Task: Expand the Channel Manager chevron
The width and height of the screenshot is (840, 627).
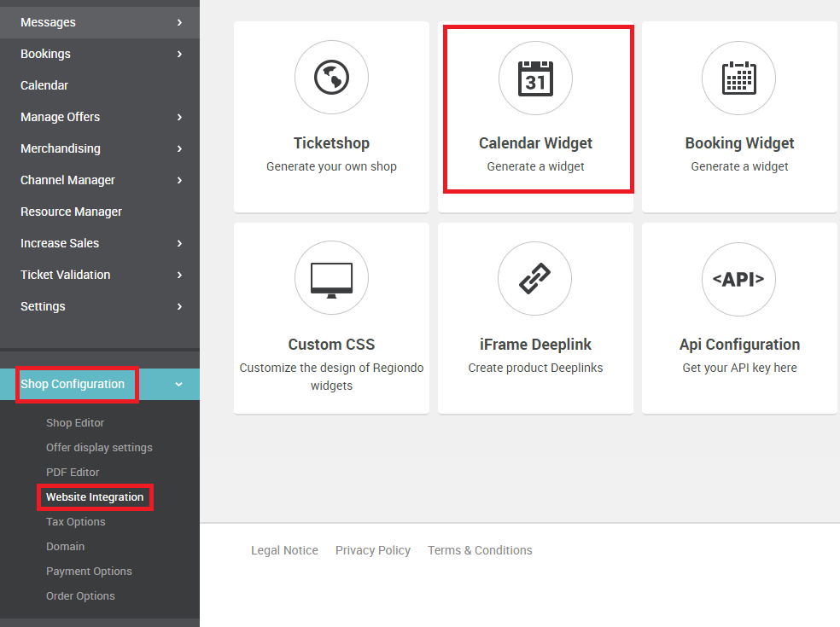Action: [179, 181]
